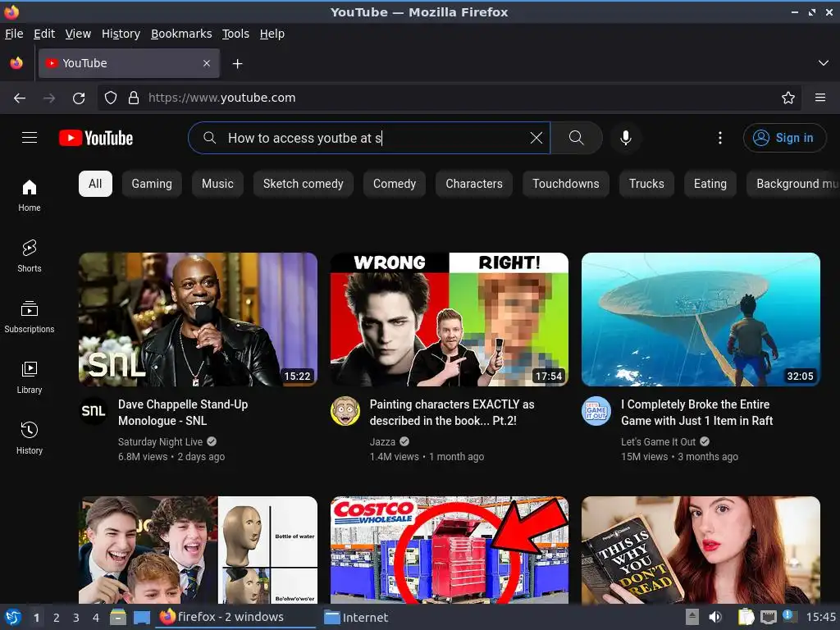Open Painting characters EXACTLY video title
Screen dimensions: 840x630
click(452, 413)
